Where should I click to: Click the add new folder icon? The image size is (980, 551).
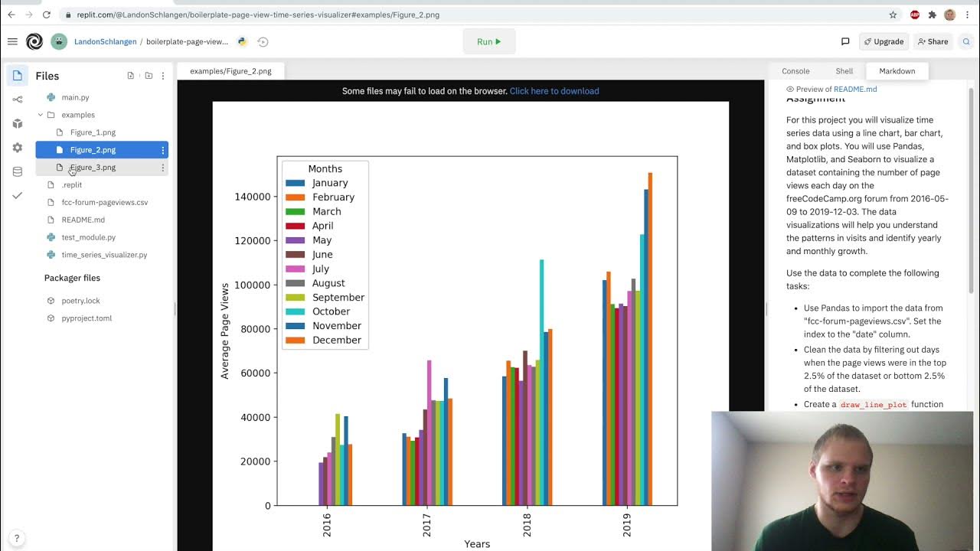click(x=149, y=76)
